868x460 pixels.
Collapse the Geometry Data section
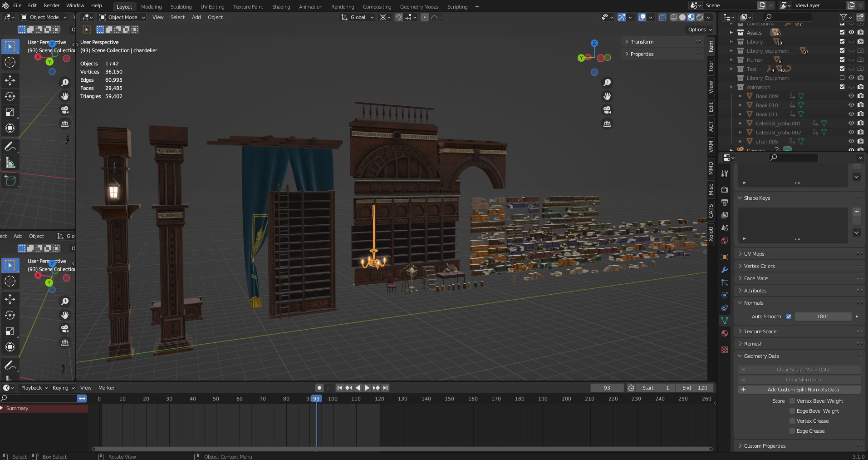[x=740, y=356]
